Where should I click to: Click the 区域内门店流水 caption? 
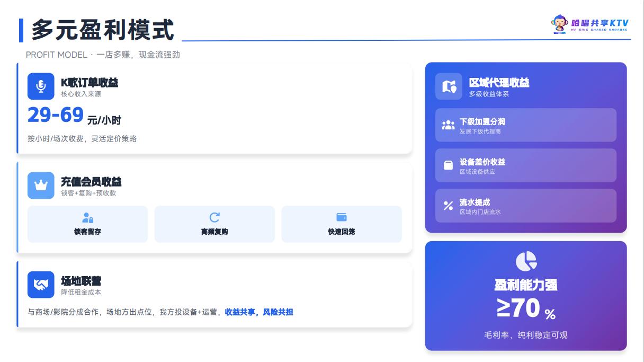pos(480,211)
